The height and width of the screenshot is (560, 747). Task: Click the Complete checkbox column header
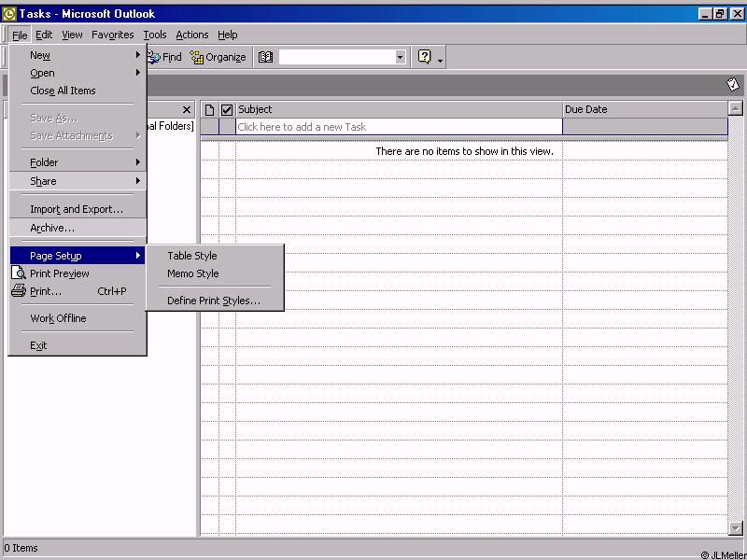226,109
